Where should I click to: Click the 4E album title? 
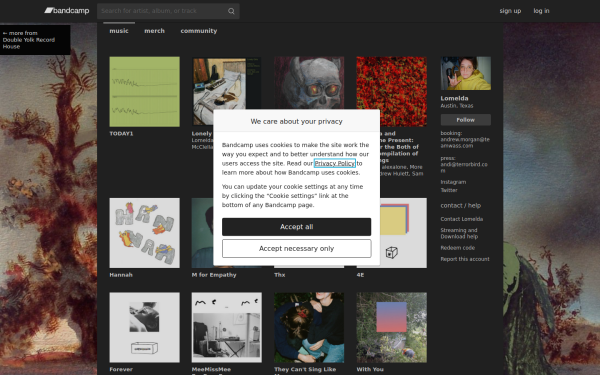360,275
